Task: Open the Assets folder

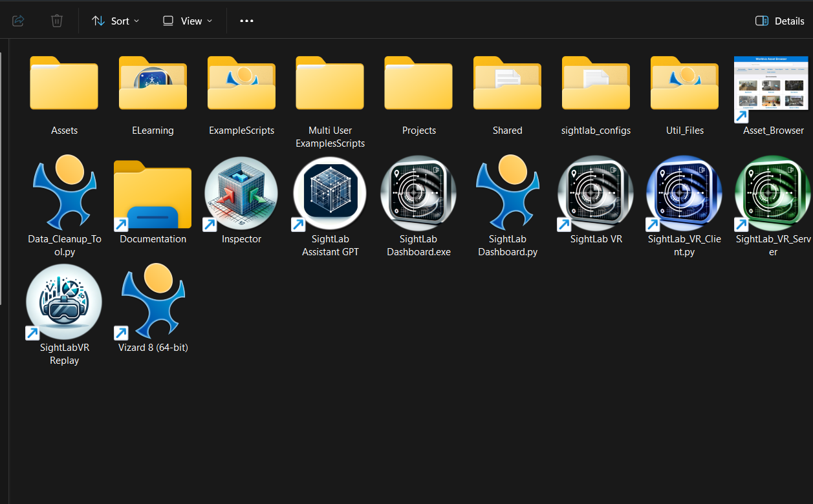Action: tap(64, 84)
